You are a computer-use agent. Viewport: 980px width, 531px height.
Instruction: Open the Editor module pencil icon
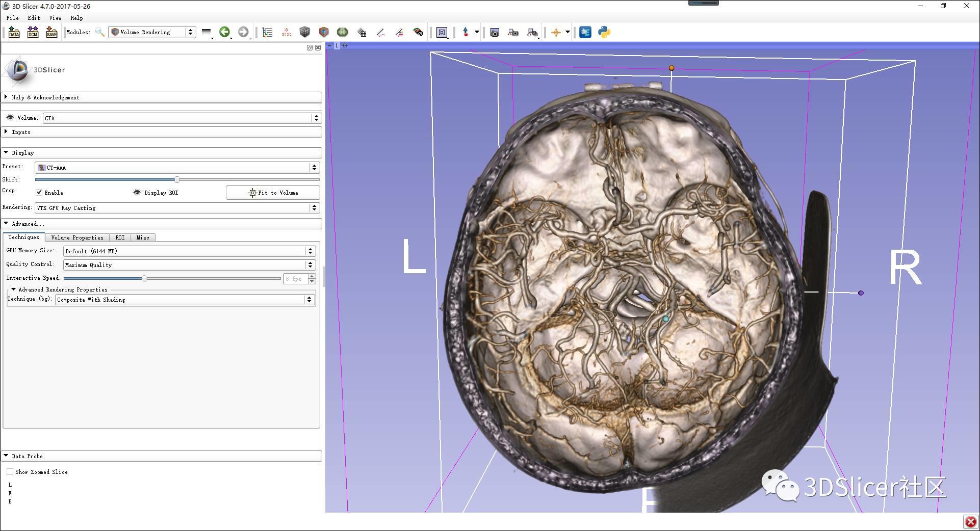point(380,32)
